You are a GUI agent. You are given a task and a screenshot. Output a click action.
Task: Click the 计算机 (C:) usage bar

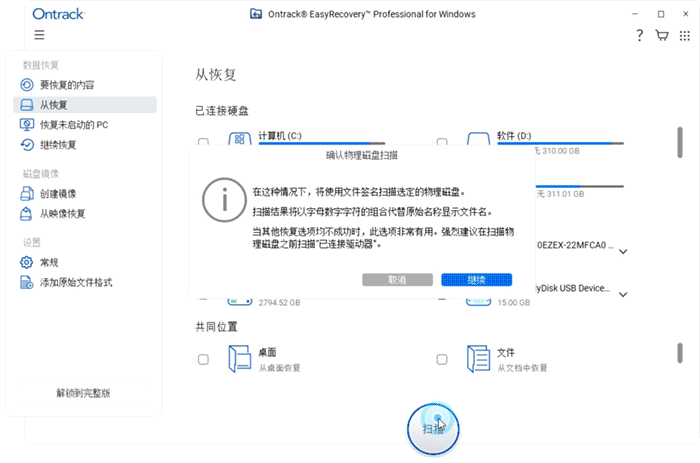point(322,143)
